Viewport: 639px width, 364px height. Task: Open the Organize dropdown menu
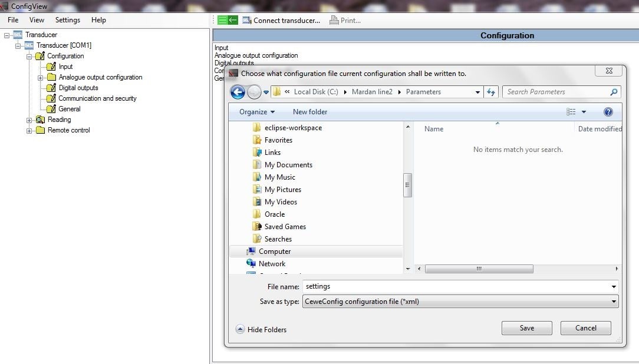pos(257,112)
